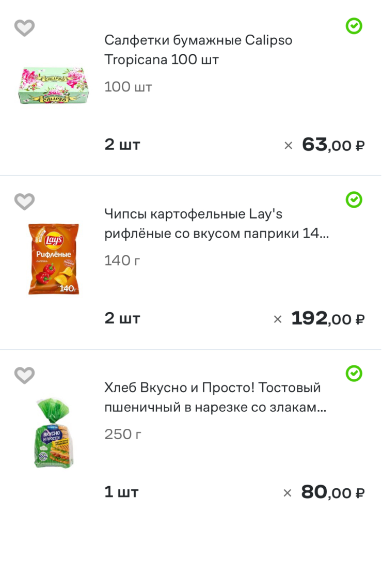Click the 192,00 ₽ chips price
The height and width of the screenshot is (588, 382).
tap(328, 319)
